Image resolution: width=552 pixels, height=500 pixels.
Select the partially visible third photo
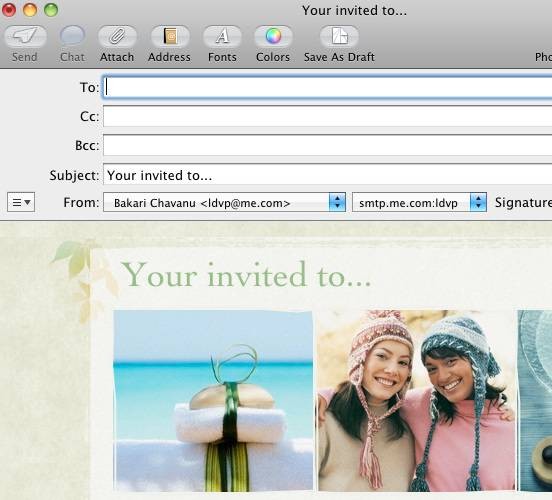[535, 401]
